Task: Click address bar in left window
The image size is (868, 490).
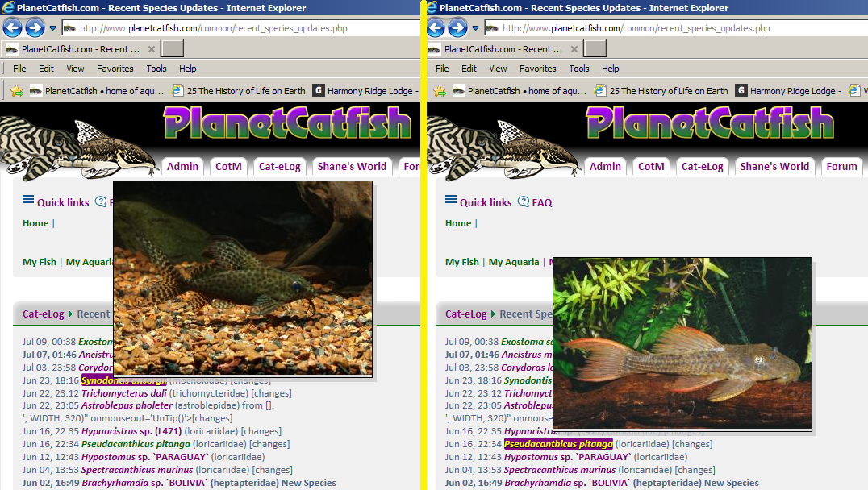Action: point(241,27)
